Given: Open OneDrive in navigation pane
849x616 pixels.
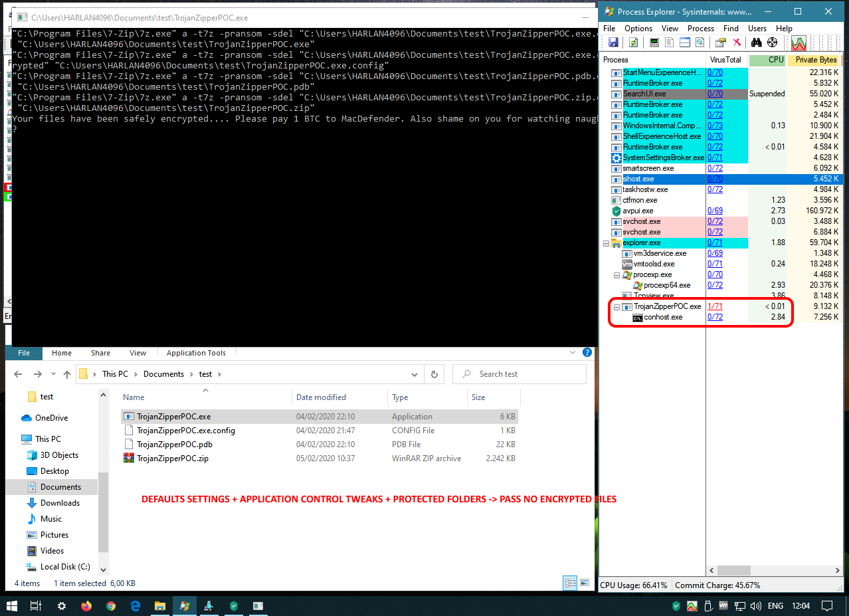Looking at the screenshot, I should tap(51, 418).
